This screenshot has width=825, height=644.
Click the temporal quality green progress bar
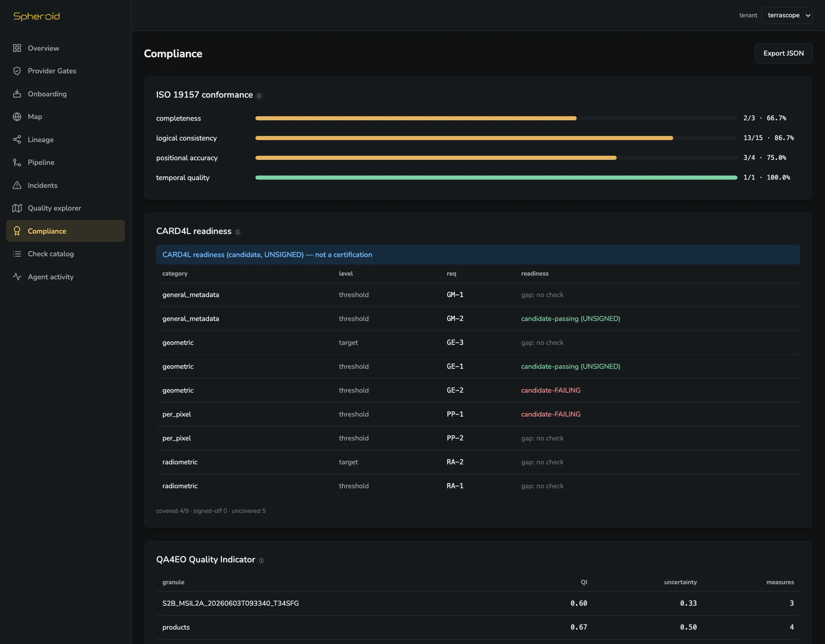point(496,177)
